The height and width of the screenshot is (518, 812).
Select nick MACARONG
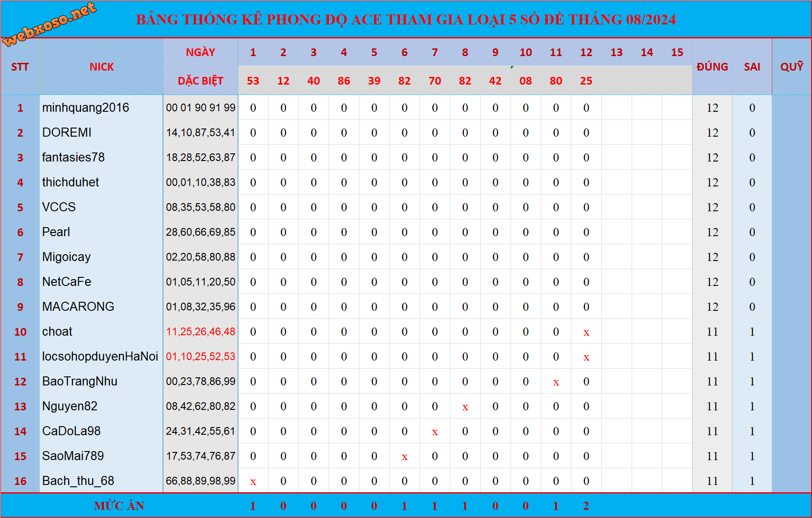78,307
